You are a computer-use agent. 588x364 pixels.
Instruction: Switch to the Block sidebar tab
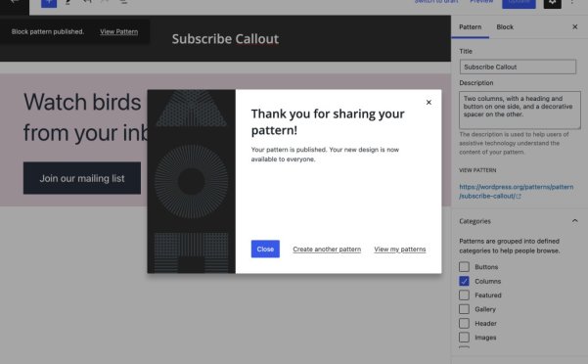coord(505,27)
